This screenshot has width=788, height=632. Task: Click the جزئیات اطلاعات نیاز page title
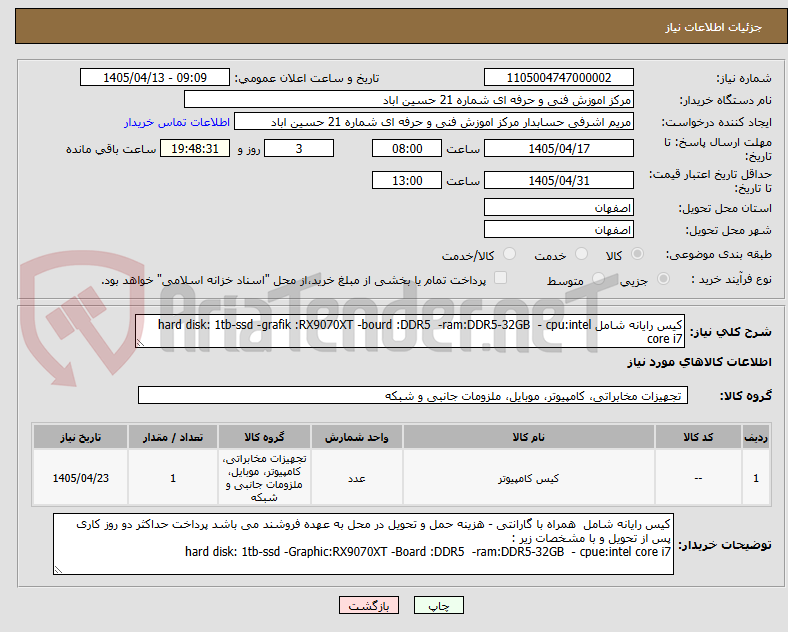pyautogui.click(x=714, y=27)
